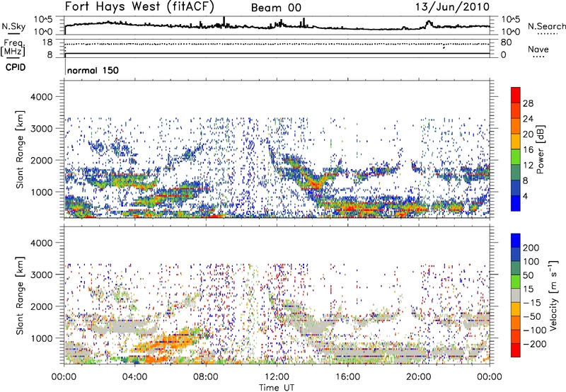This screenshot has width=566, height=392.
Task: Click the '28' label on Power colorbar
Action: click(528, 103)
